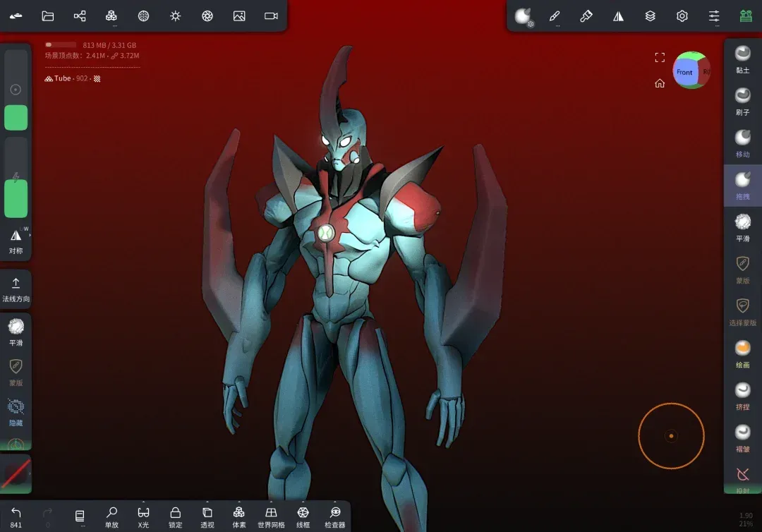Expand the 体素 voxel remesh options

point(239,516)
